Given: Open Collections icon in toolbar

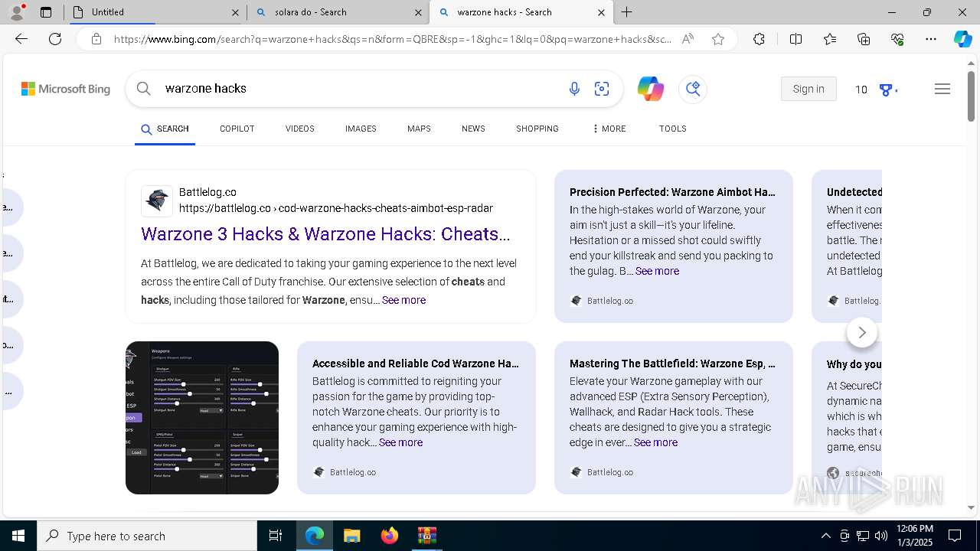Looking at the screenshot, I should click(x=864, y=39).
